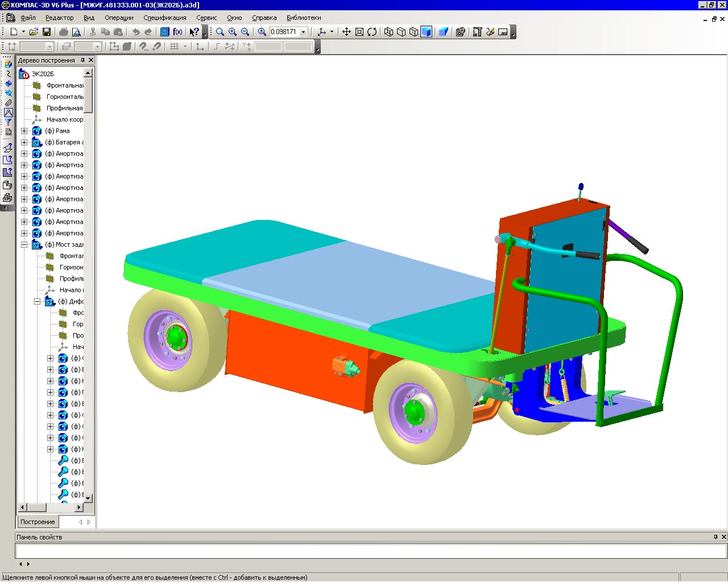Click the Variables f(x) icon

point(177,32)
